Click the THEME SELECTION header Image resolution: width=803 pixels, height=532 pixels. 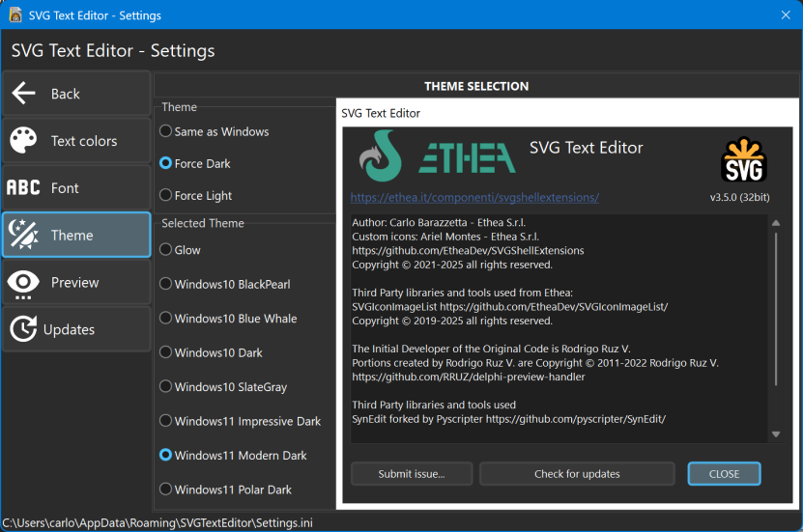click(x=476, y=87)
